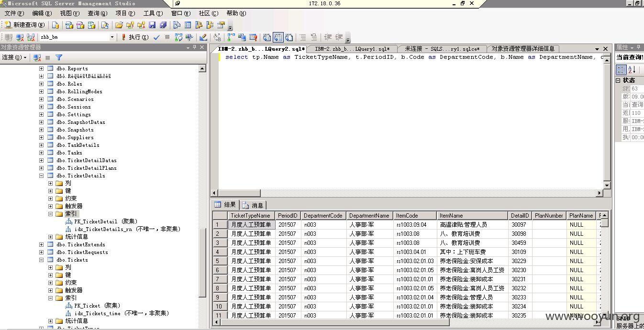This screenshot has width=644, height=330.
Task: Click the ItemName column header
Action: click(x=472, y=216)
